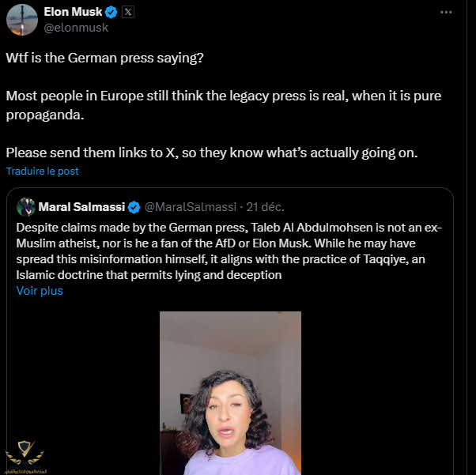The image size is (476, 475).
Task: Open Elon Musk's profile avatar picture
Action: point(23,19)
